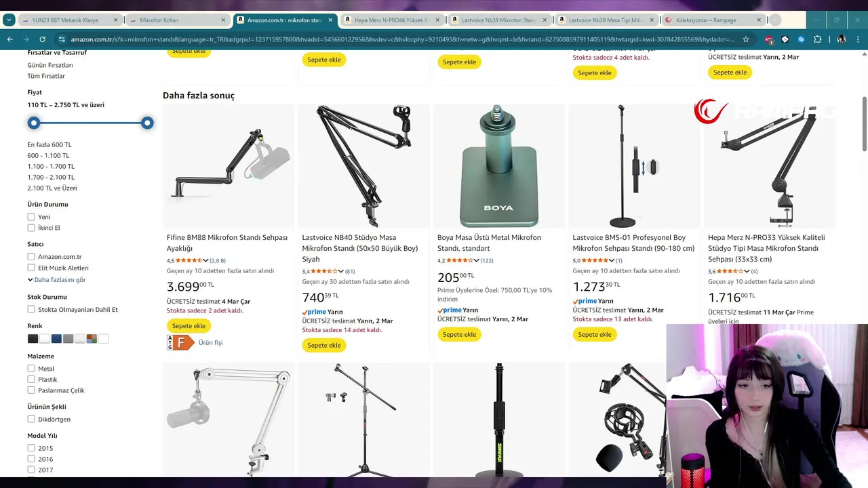The image size is (868, 488).
Task: Open new tab with plus icon
Action: point(775,20)
